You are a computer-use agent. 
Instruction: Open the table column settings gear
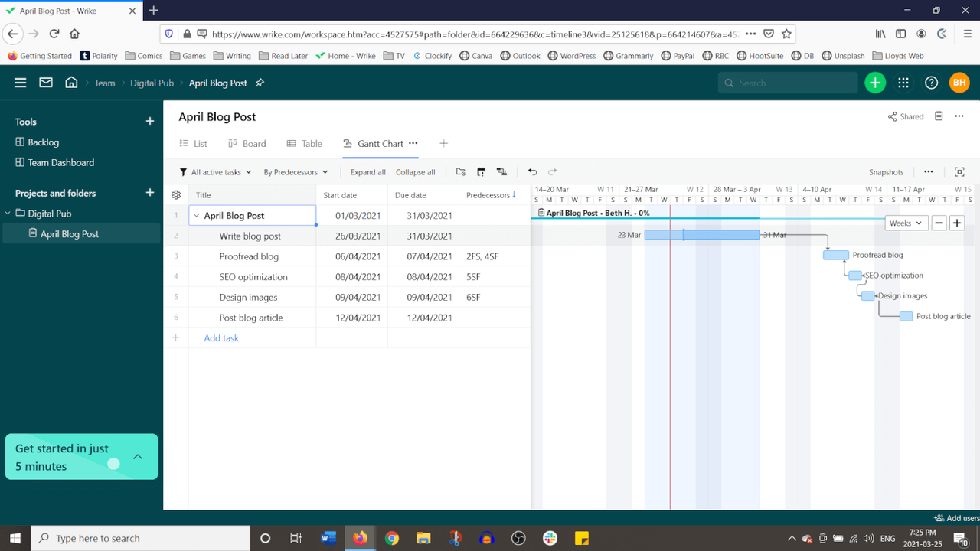[176, 194]
